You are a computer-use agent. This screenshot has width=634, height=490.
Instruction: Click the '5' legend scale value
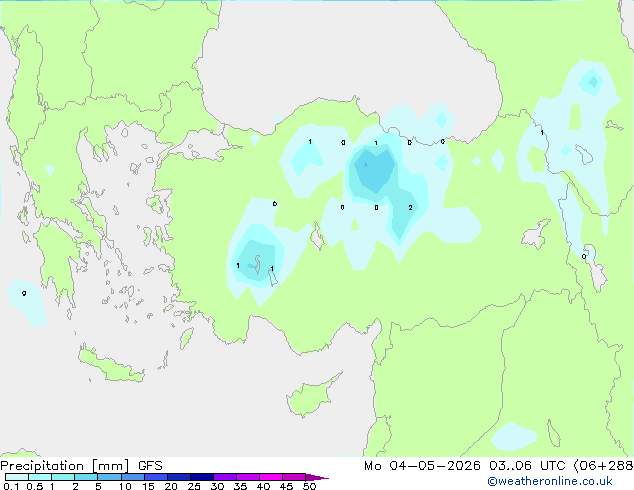(x=98, y=486)
